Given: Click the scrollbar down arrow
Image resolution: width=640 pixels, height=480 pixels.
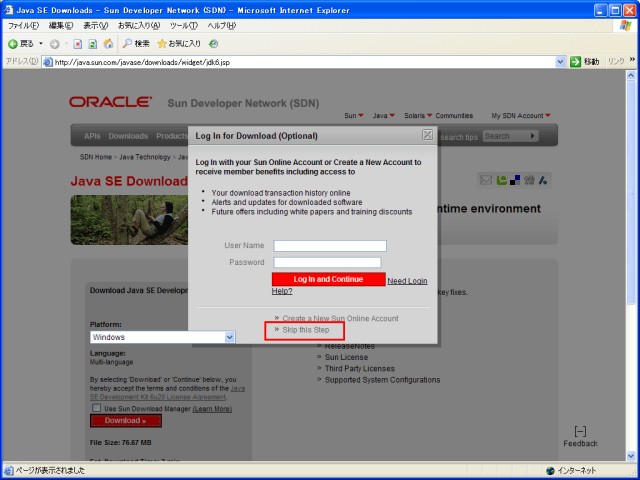Looking at the screenshot, I should pos(631,456).
